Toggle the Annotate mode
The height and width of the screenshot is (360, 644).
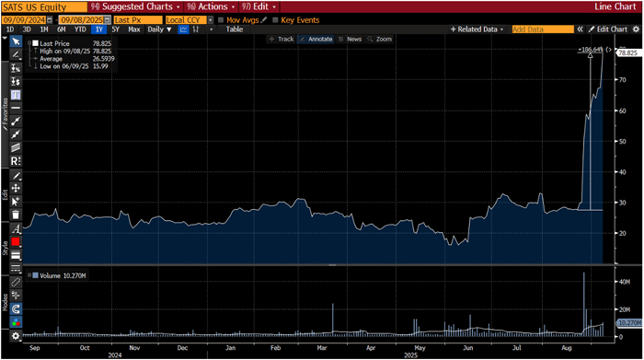pyautogui.click(x=316, y=39)
